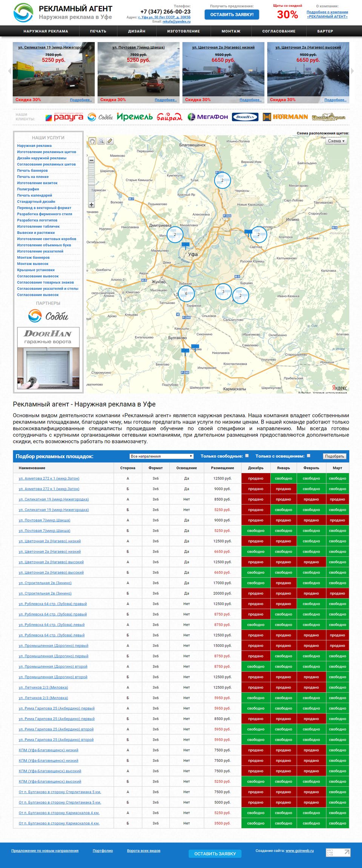Open Разработка логотипов service link

click(37, 220)
